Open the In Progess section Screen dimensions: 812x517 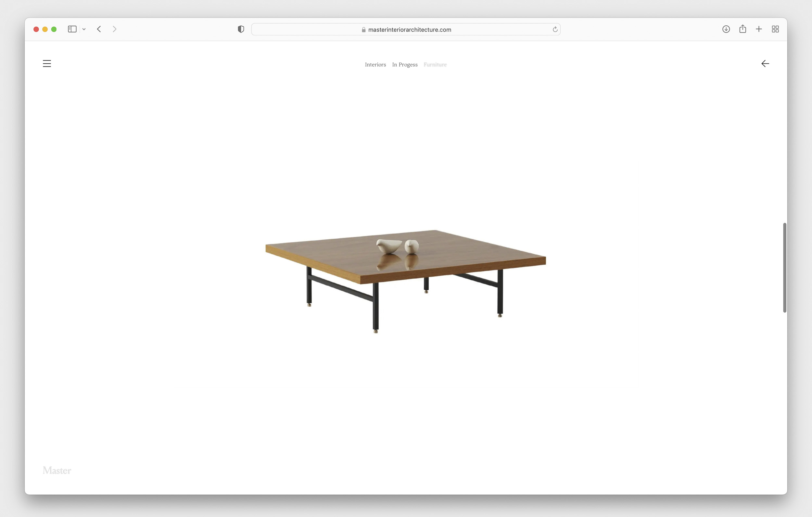(x=405, y=64)
